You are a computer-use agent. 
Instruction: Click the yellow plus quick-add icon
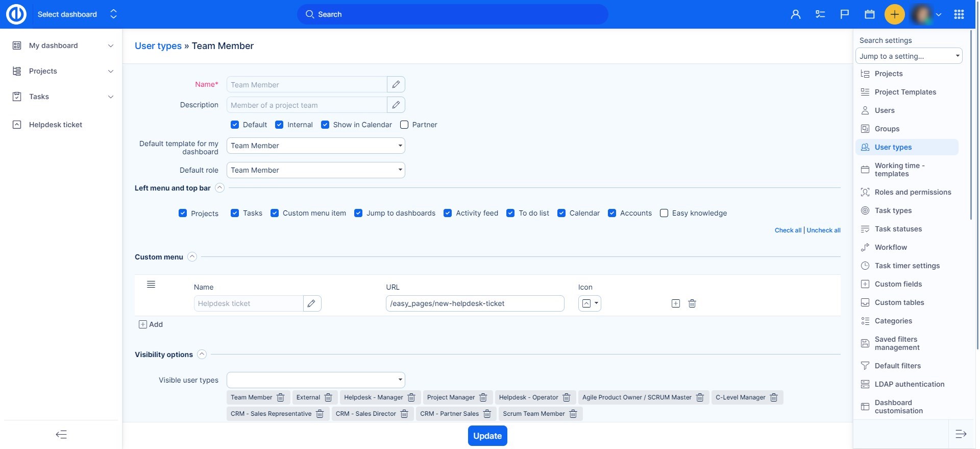tap(894, 14)
